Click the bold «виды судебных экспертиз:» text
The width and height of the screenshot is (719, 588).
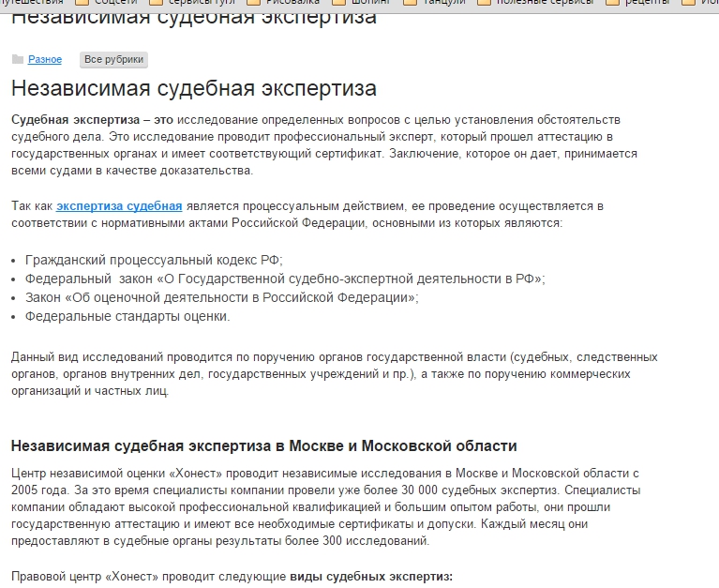tap(371, 577)
